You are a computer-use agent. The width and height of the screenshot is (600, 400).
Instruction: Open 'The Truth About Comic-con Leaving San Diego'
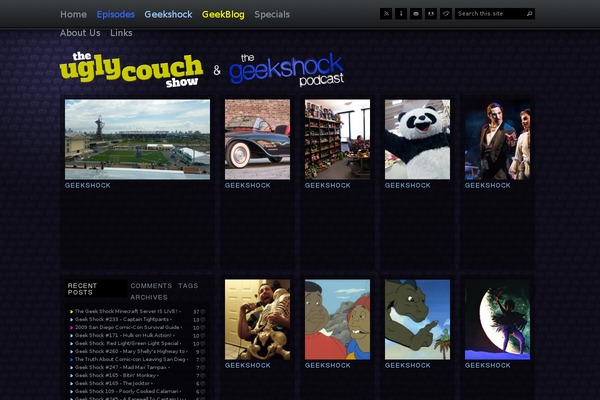click(130, 359)
